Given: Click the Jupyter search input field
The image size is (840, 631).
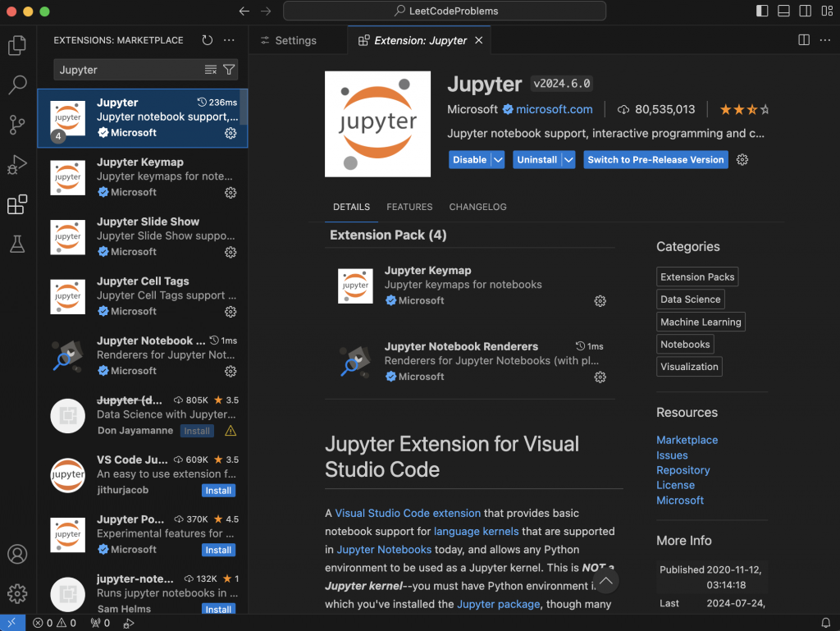Looking at the screenshot, I should [127, 70].
